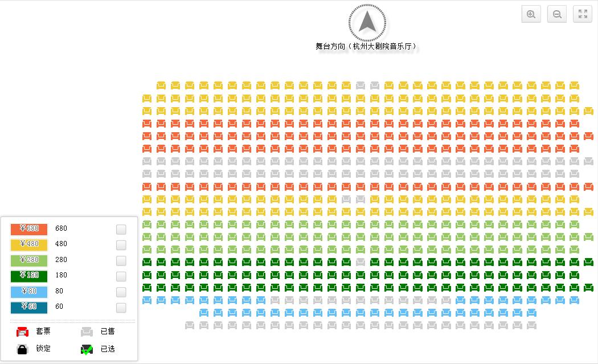
Task: Click the 已选 checked seat icon in legend
Action: pyautogui.click(x=87, y=349)
